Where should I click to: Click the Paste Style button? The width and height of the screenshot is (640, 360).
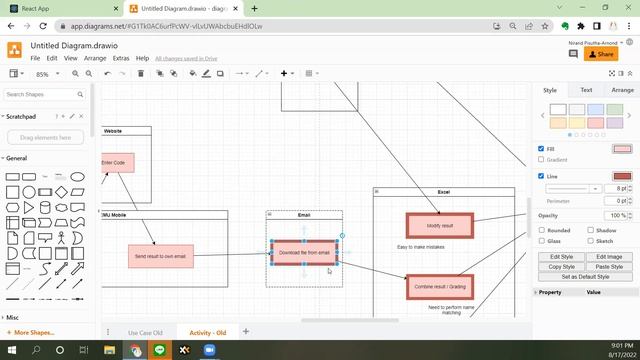point(609,267)
